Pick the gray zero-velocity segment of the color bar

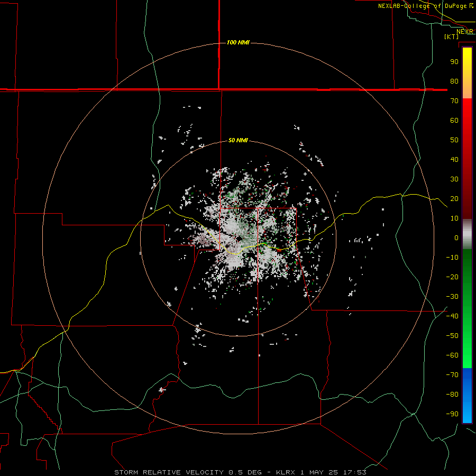(467, 234)
